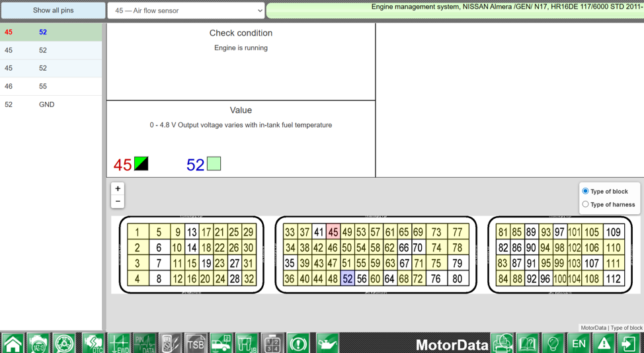The image size is (644, 353).
Task: Select the highlighted first 45 / 52 pin row
Action: click(51, 32)
